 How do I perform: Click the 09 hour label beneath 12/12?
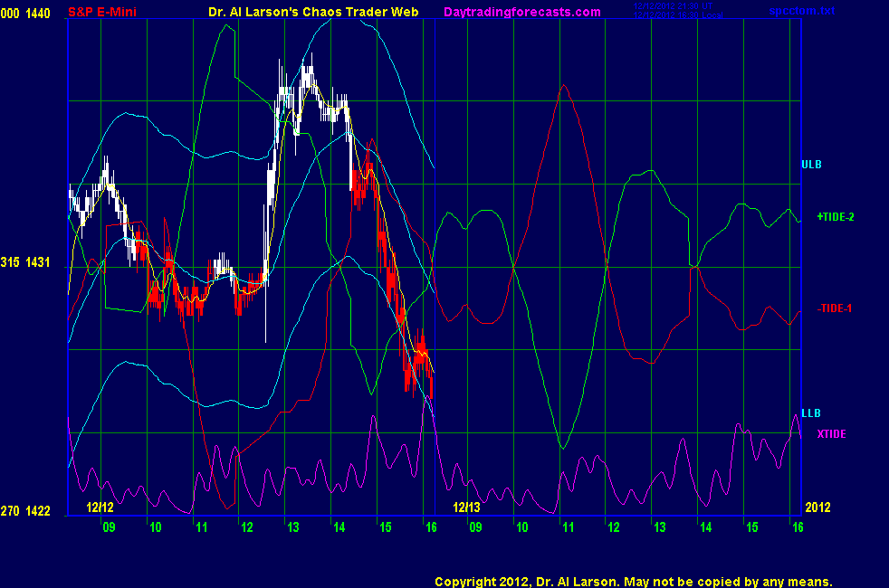pyautogui.click(x=109, y=527)
